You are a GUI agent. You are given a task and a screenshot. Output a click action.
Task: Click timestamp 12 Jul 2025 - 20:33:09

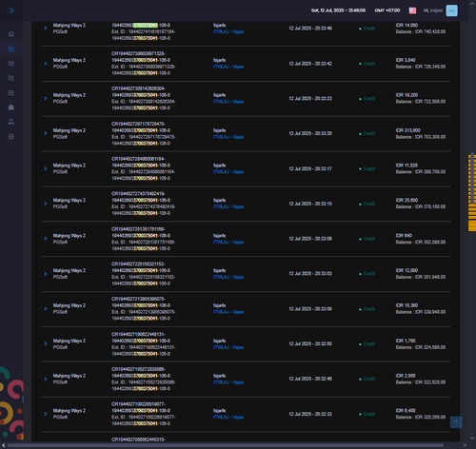tap(310, 239)
